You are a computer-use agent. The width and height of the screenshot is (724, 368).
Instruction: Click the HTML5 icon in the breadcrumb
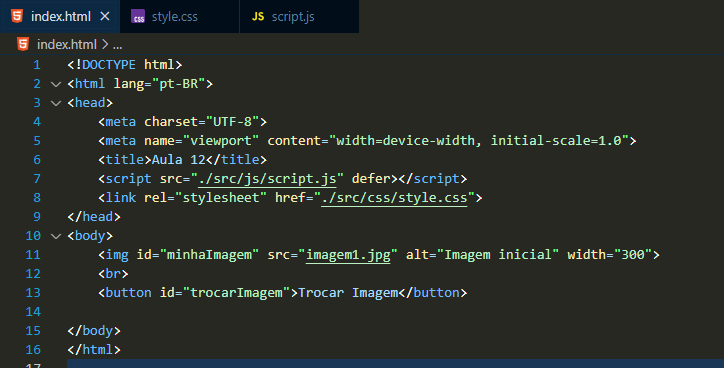(23, 44)
